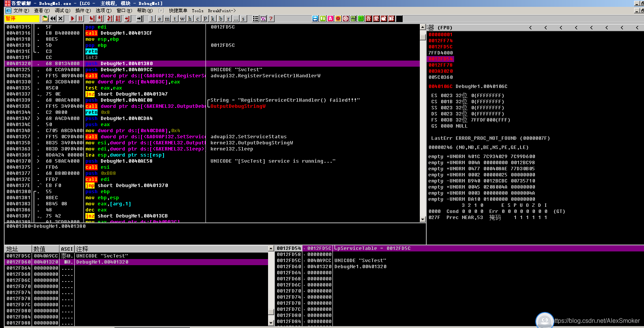Open the 文件(F) menu

click(21, 11)
